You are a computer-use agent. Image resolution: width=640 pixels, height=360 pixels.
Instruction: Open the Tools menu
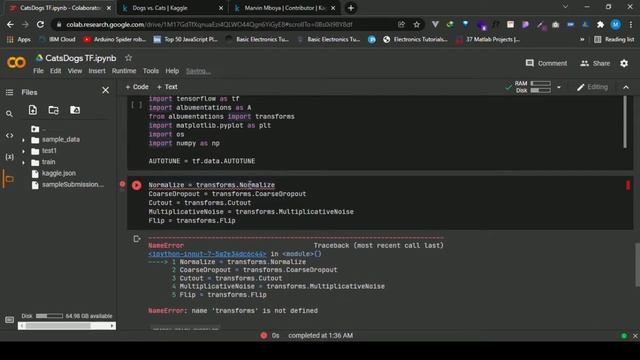(151, 71)
